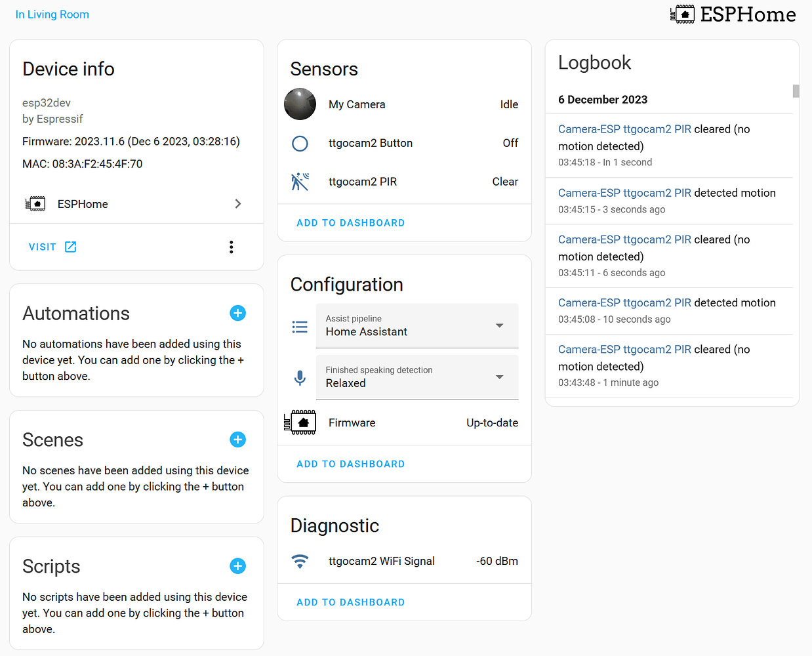Image resolution: width=812 pixels, height=656 pixels.
Task: Click the microphone icon for speaking detection
Action: point(300,377)
